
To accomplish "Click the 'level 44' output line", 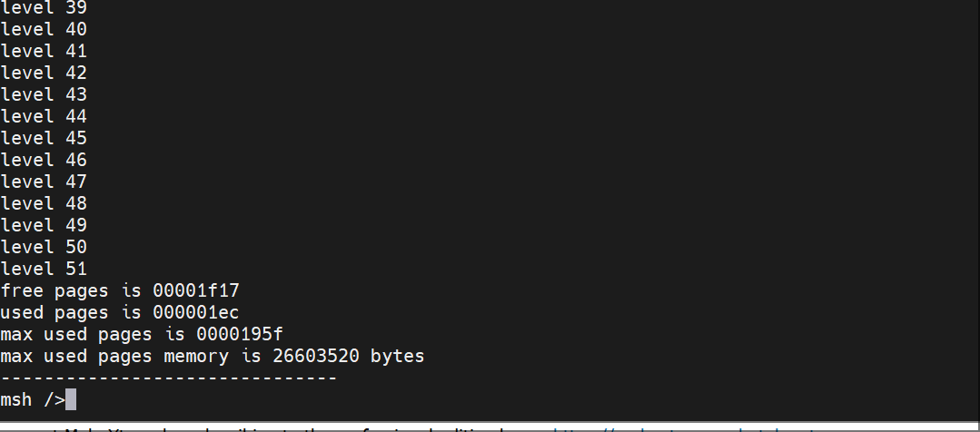I will click(x=44, y=117).
